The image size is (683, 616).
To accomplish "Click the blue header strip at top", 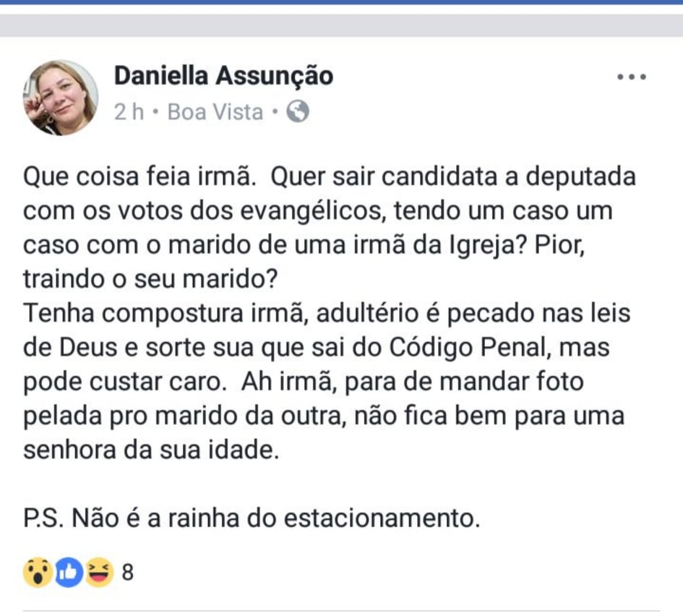I will [x=341, y=3].
